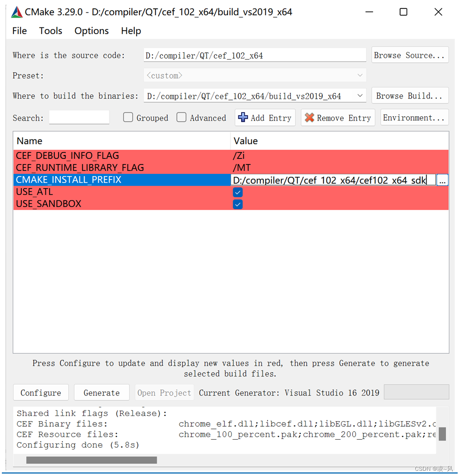Open the Help menu
The height and width of the screenshot is (476, 460).
(x=131, y=31)
